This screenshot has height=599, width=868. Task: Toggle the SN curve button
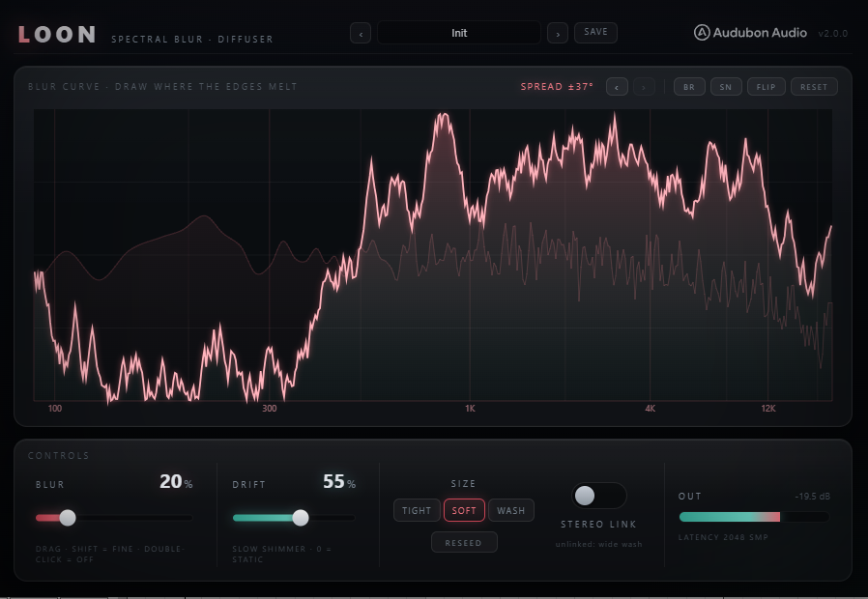click(726, 87)
